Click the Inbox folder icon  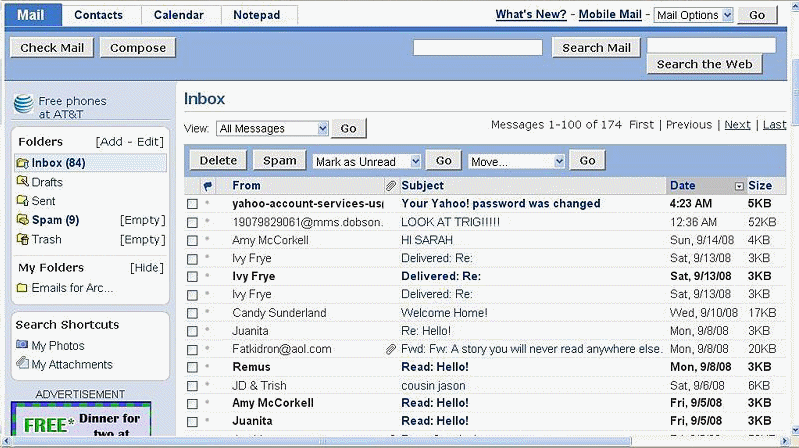(x=22, y=163)
